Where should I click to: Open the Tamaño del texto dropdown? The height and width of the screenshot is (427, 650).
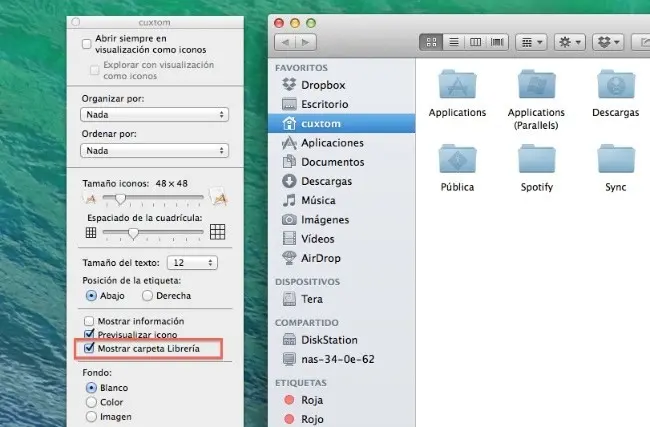pos(192,262)
